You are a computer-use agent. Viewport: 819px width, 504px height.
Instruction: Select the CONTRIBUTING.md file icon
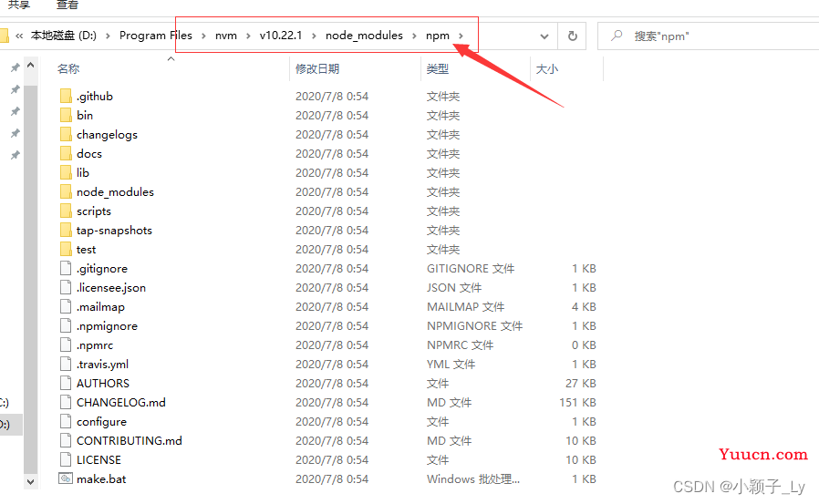pyautogui.click(x=66, y=440)
